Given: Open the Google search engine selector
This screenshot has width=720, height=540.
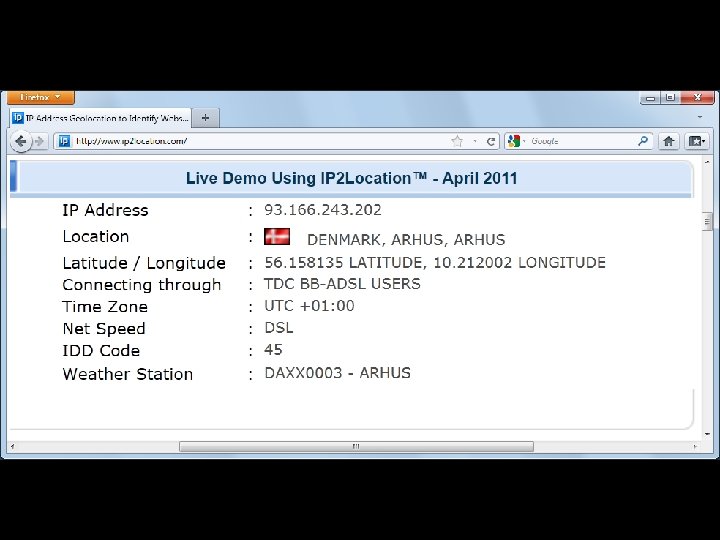Looking at the screenshot, I should coord(516,141).
